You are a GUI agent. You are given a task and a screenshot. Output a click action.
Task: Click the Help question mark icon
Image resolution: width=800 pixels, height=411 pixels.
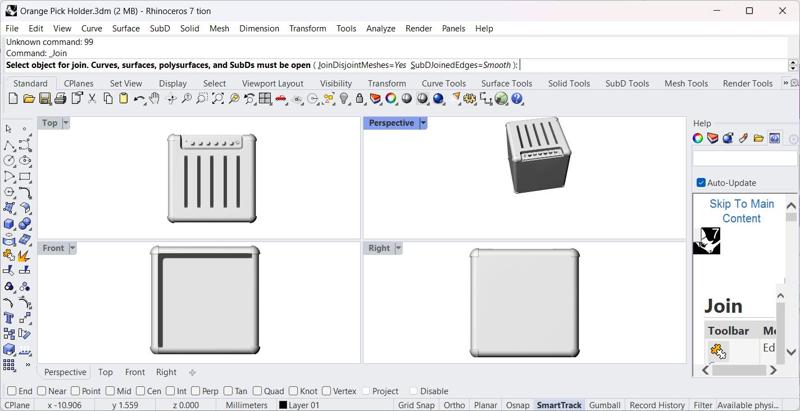coord(517,99)
